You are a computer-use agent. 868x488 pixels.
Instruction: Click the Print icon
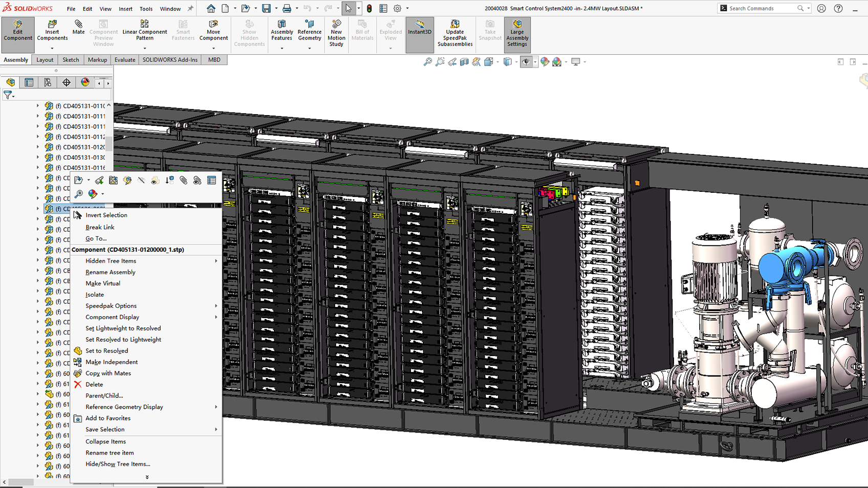287,8
